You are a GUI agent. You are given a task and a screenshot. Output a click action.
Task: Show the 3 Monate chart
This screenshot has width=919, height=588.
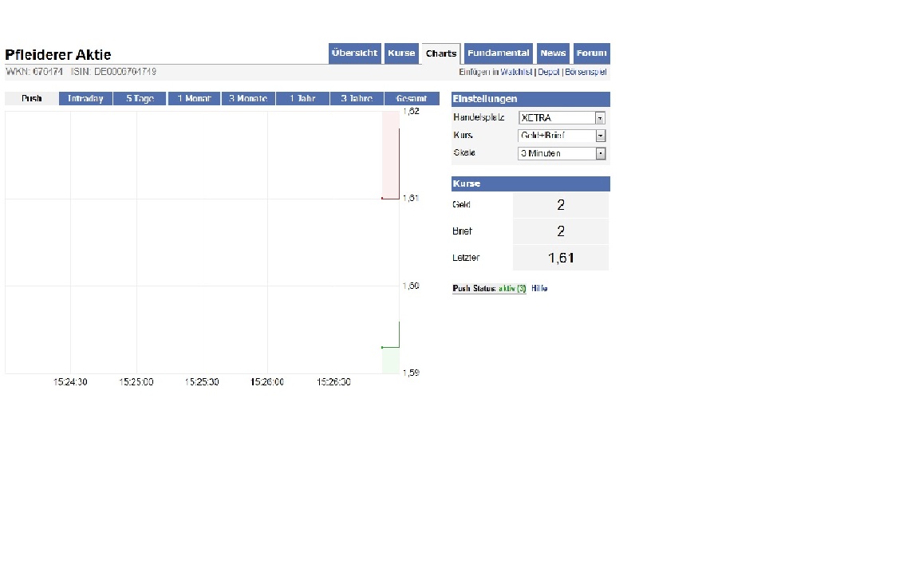coord(248,98)
